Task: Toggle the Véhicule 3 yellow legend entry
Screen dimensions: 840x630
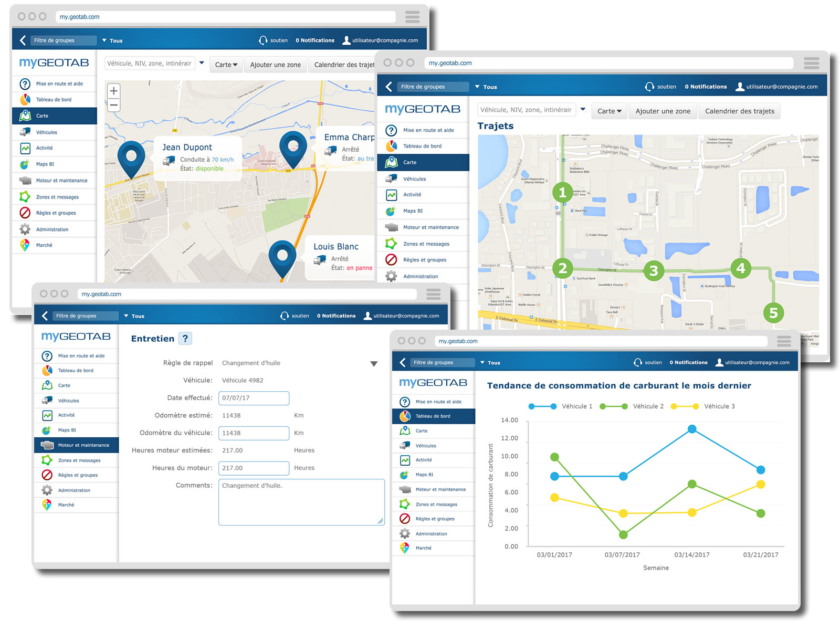Action: (703, 406)
